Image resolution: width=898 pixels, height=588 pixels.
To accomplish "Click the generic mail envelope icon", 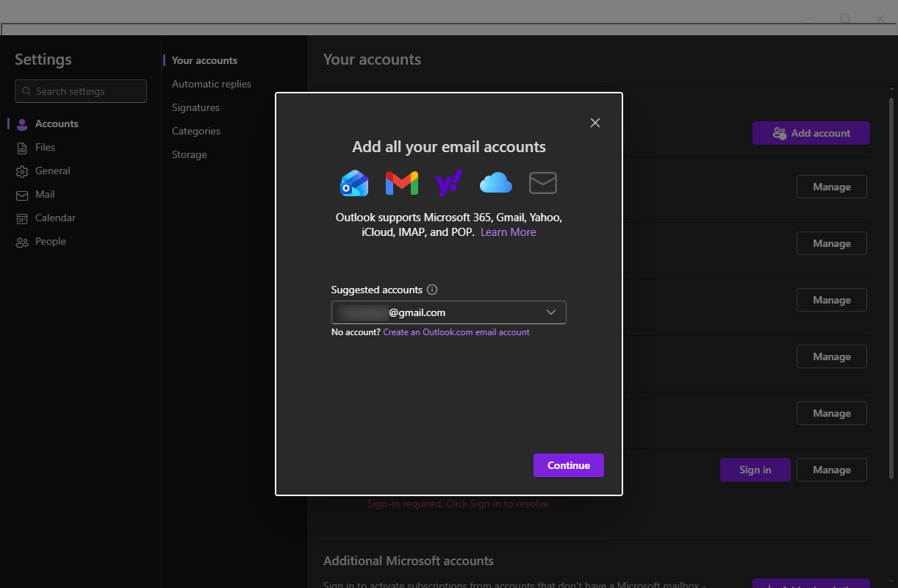I will click(543, 183).
